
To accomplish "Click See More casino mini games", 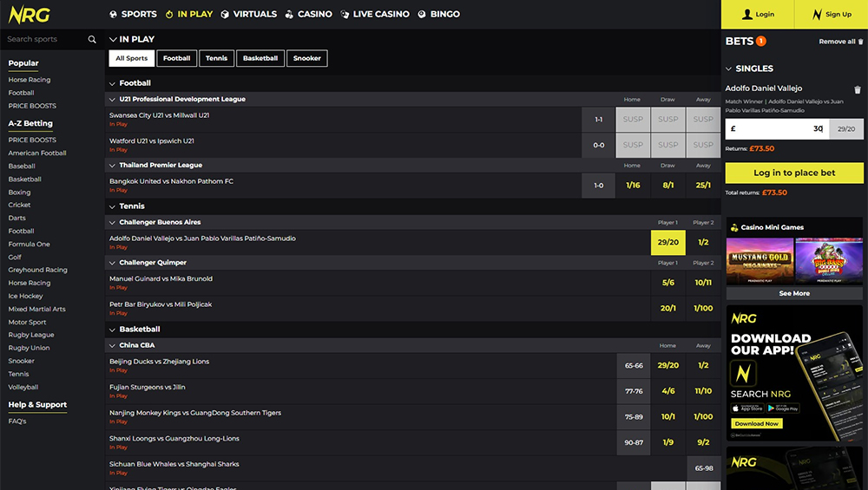I will pyautogui.click(x=794, y=294).
